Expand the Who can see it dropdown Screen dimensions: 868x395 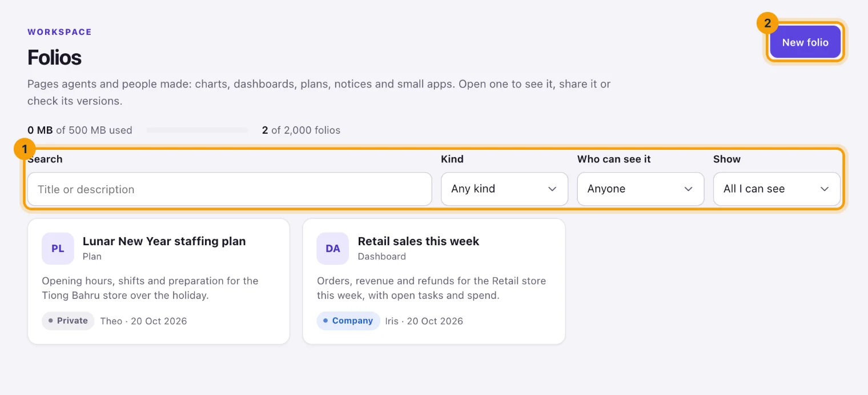641,189
